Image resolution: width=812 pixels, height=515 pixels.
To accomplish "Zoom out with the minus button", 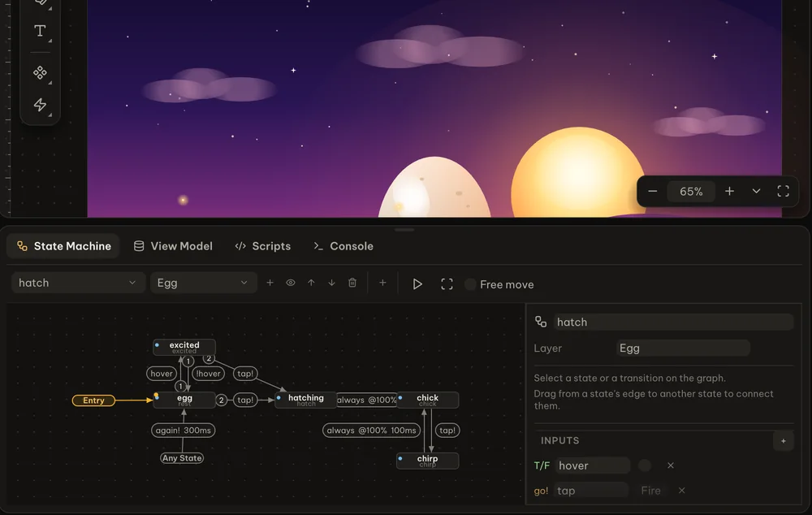I will (x=653, y=191).
